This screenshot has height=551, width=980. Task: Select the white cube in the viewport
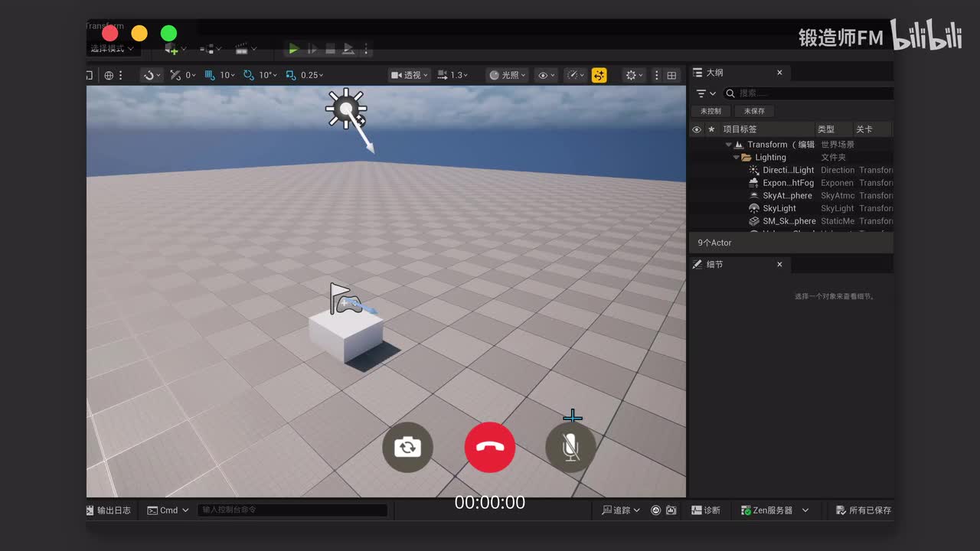coord(346,336)
